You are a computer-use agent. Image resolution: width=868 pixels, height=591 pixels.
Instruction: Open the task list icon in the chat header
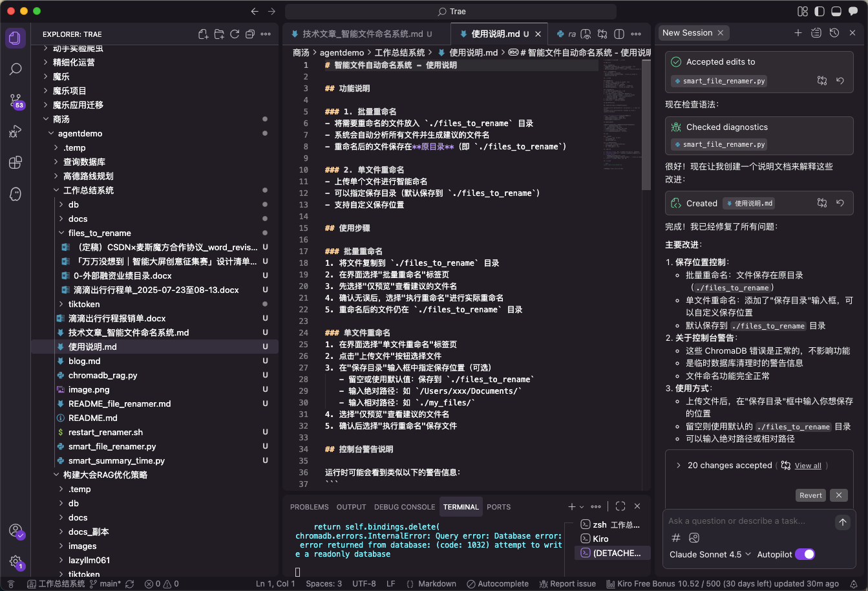pos(816,33)
